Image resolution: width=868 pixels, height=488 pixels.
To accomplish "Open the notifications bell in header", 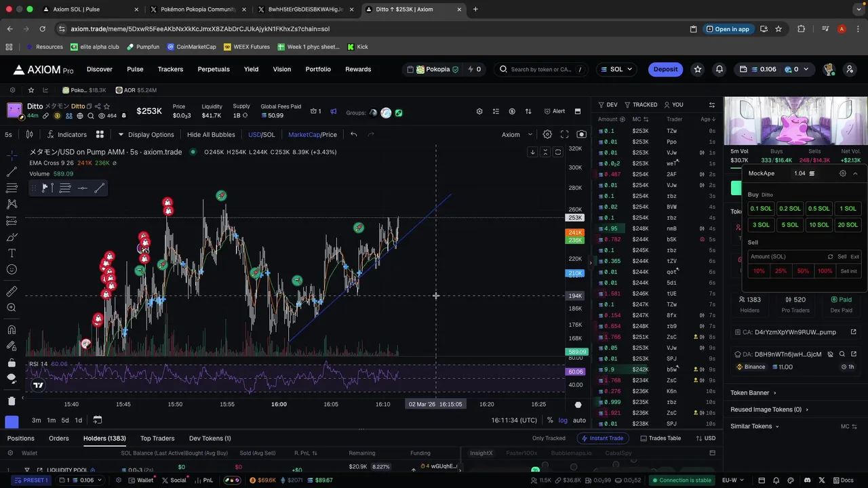I will point(719,69).
